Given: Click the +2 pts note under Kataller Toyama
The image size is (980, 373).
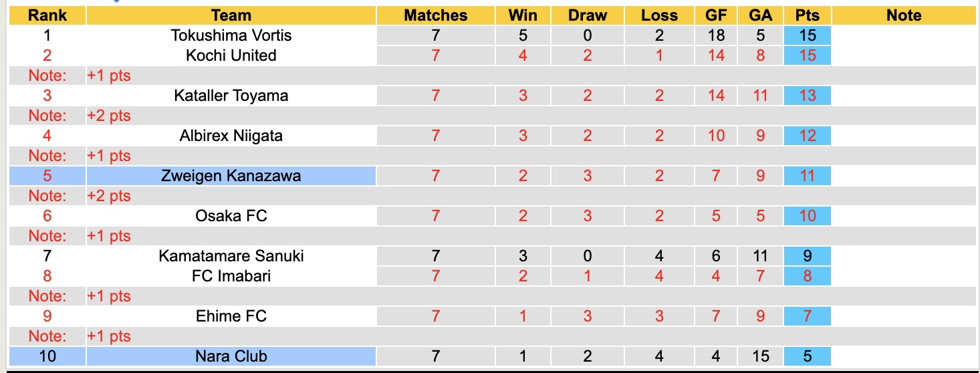Looking at the screenshot, I should [x=109, y=116].
